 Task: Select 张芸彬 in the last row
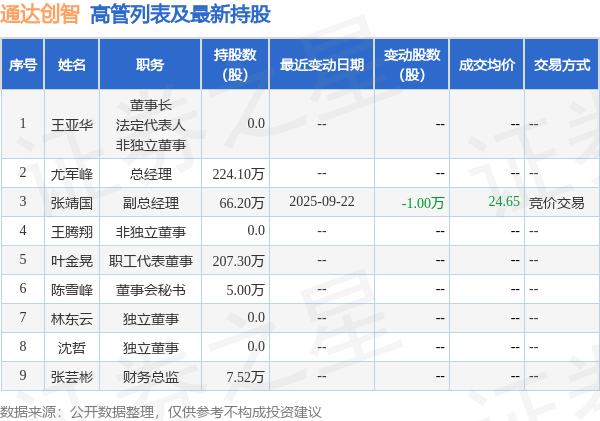[72, 377]
